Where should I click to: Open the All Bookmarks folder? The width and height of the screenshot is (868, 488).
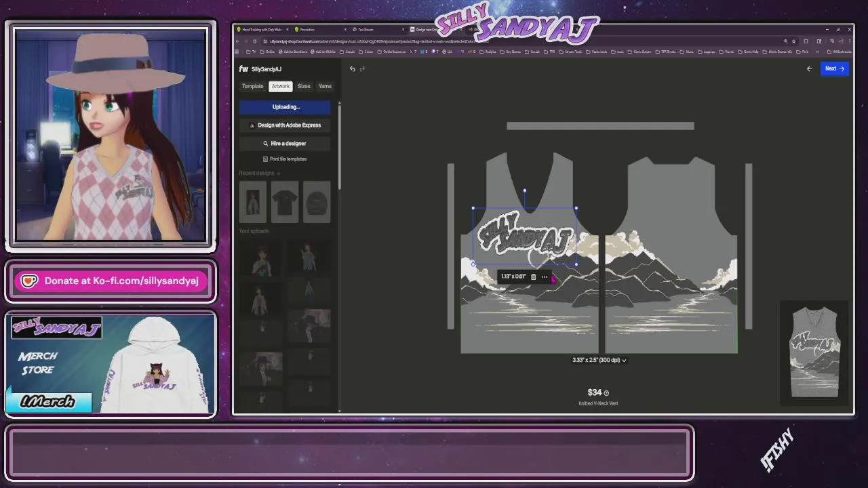click(x=838, y=52)
